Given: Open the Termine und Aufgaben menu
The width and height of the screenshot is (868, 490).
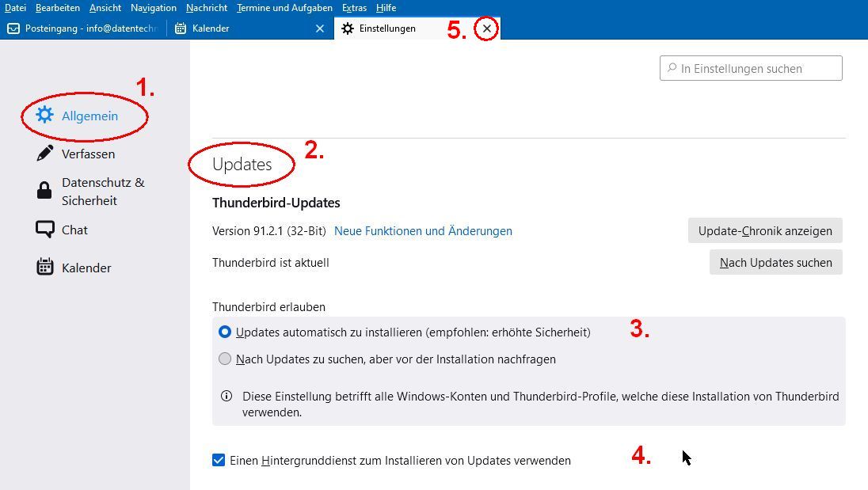Looking at the screenshot, I should coord(284,8).
